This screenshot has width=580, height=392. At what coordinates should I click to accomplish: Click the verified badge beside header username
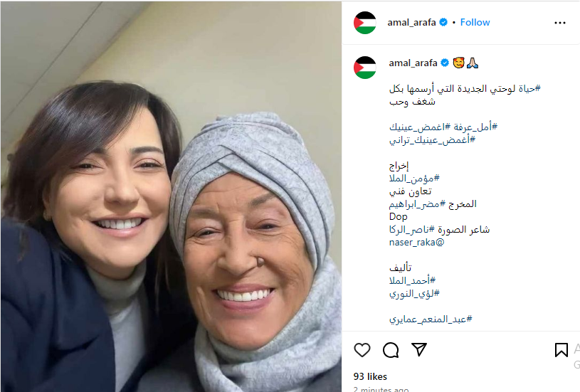click(x=443, y=23)
